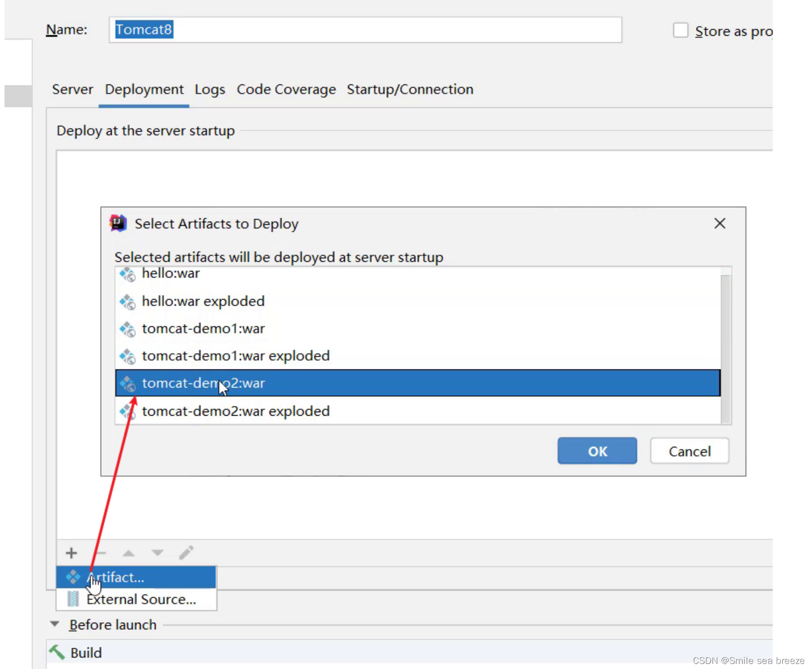Click the Cancel button
Screen dimensions: 812x669
(689, 451)
